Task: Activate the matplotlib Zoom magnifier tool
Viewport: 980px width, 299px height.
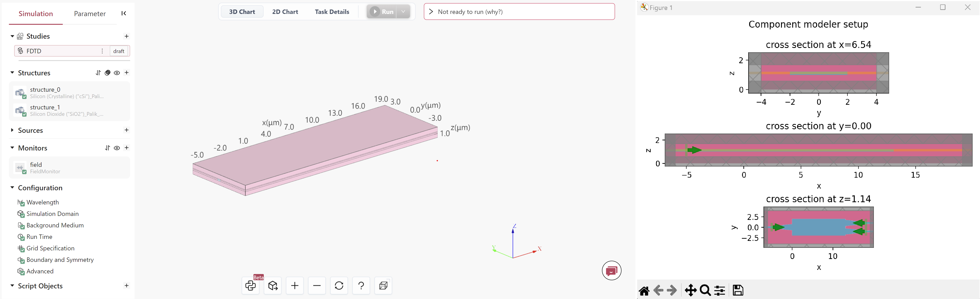Action: click(x=705, y=291)
